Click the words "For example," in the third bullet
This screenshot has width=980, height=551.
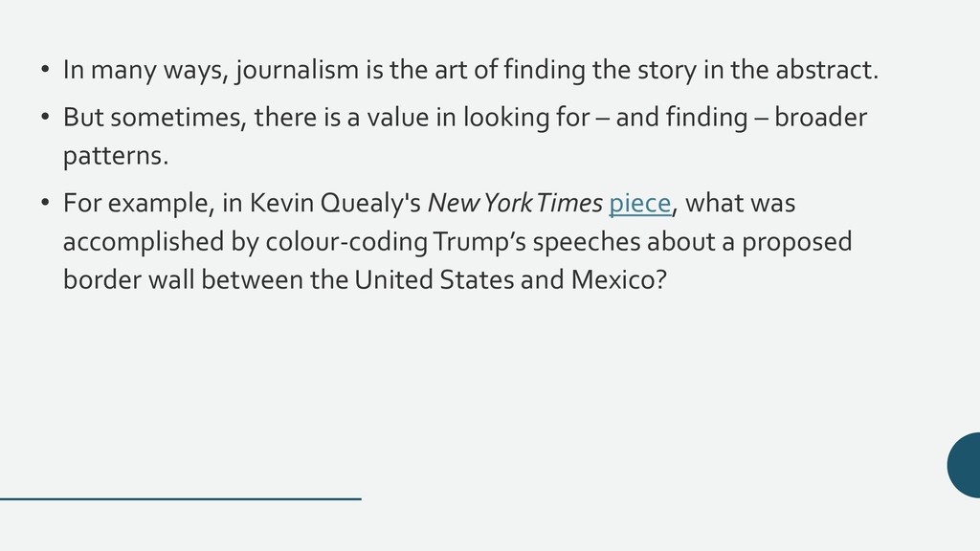(139, 204)
